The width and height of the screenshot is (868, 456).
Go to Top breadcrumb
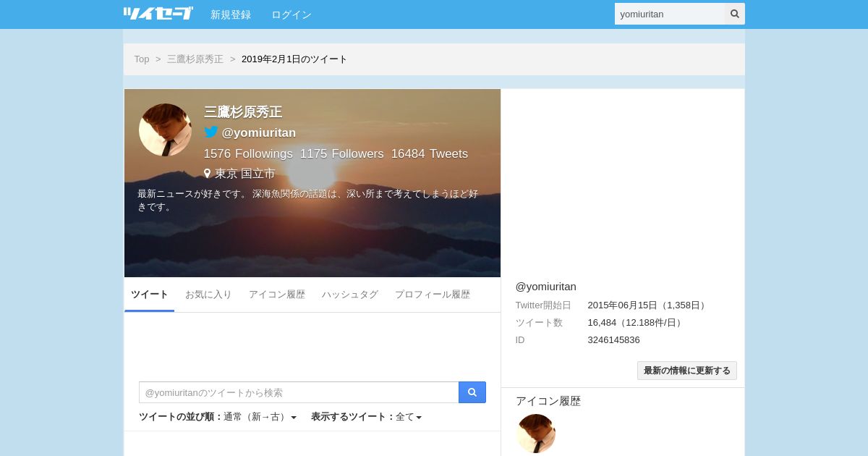point(142,59)
